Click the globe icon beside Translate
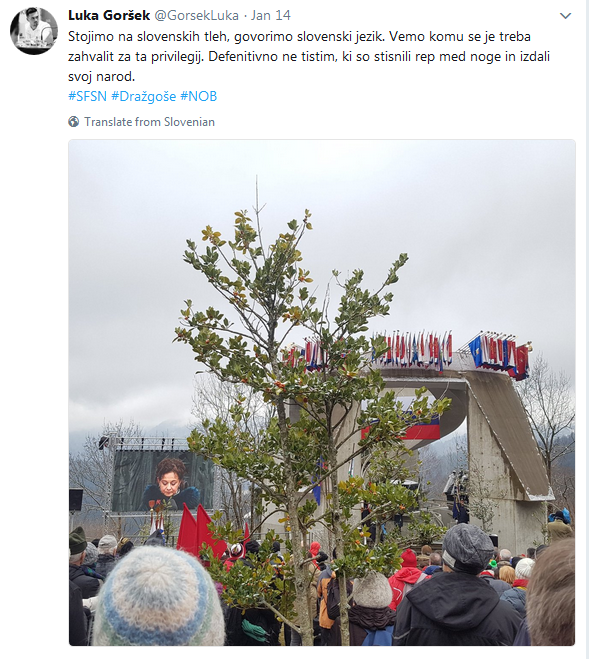 click(x=74, y=122)
